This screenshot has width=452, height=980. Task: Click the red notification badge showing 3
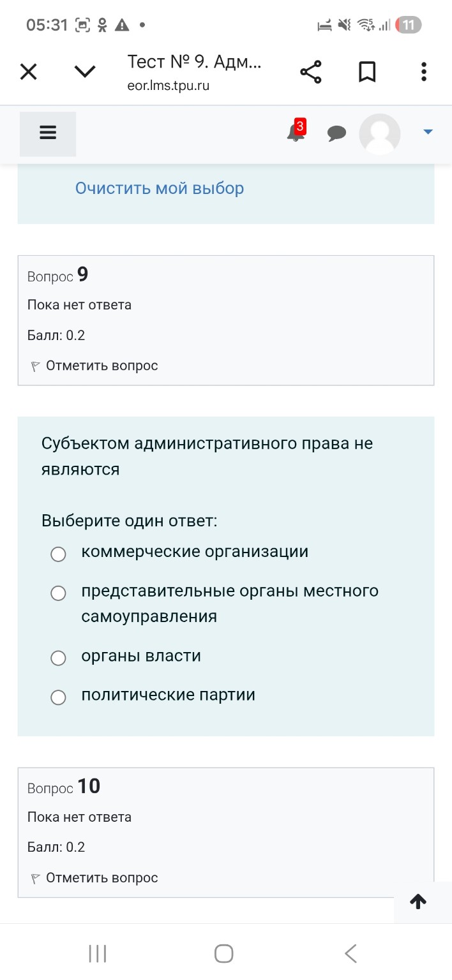[299, 126]
